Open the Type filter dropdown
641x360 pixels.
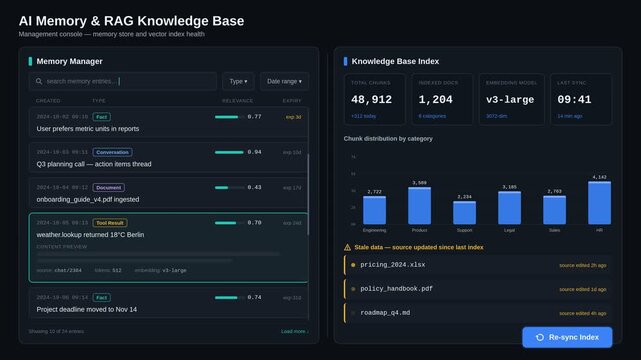[x=238, y=81]
